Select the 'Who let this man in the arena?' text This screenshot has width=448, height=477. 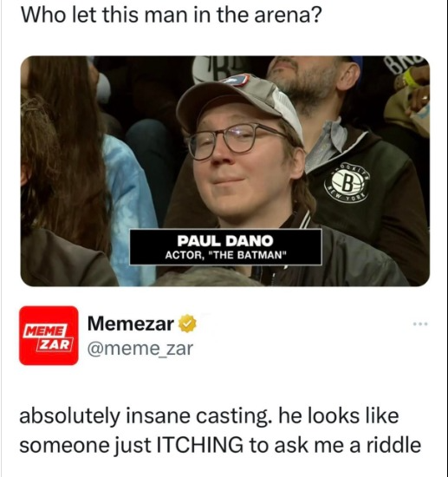171,16
